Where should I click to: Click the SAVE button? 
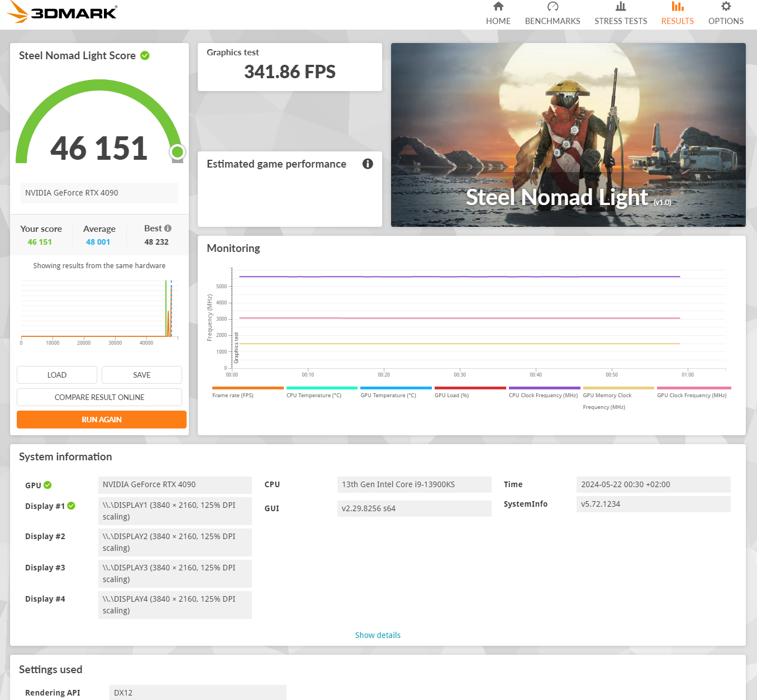click(x=142, y=375)
